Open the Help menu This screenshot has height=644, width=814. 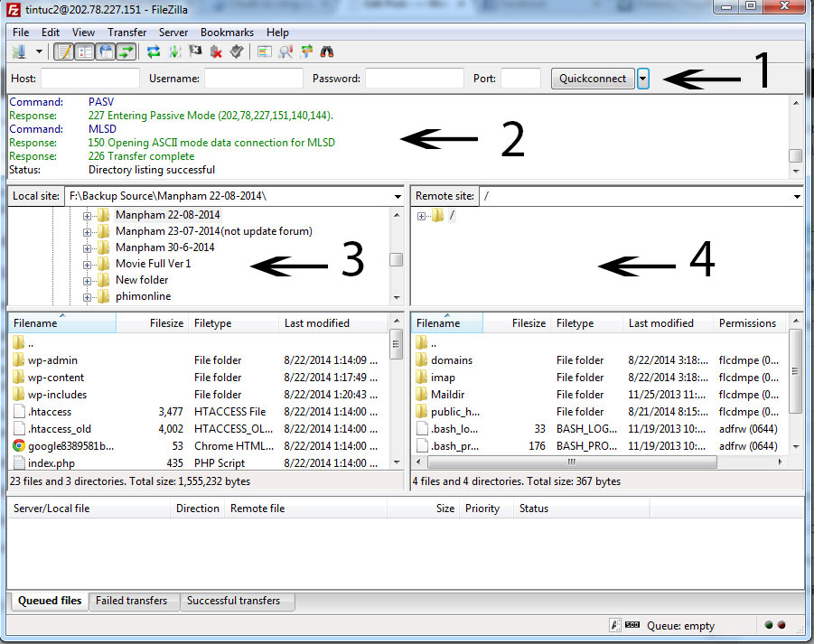pos(277,33)
